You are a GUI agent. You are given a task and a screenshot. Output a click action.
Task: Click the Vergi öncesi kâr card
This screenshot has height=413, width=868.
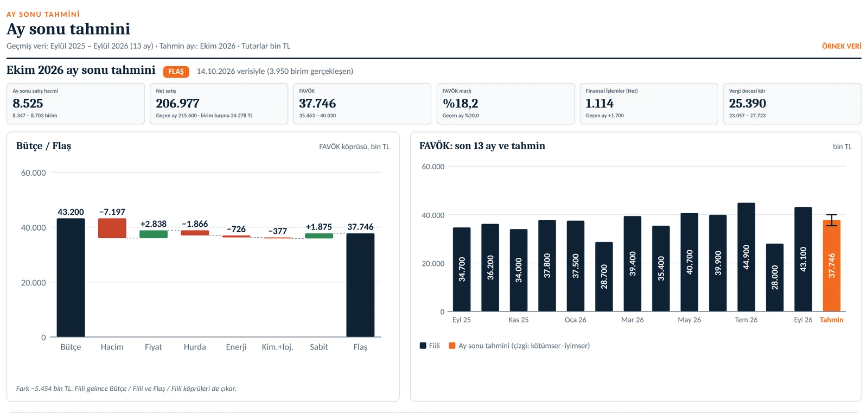(x=792, y=104)
